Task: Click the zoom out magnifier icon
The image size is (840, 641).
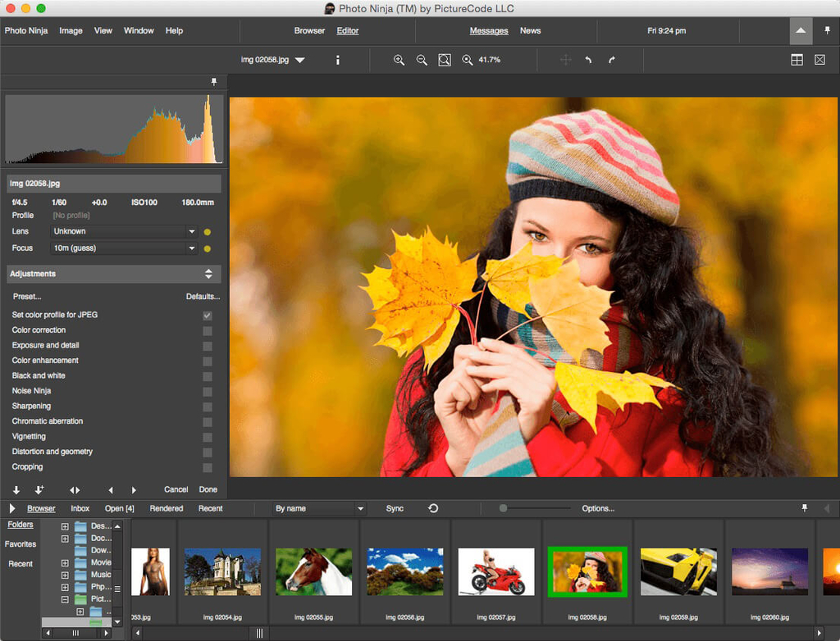Action: [422, 60]
